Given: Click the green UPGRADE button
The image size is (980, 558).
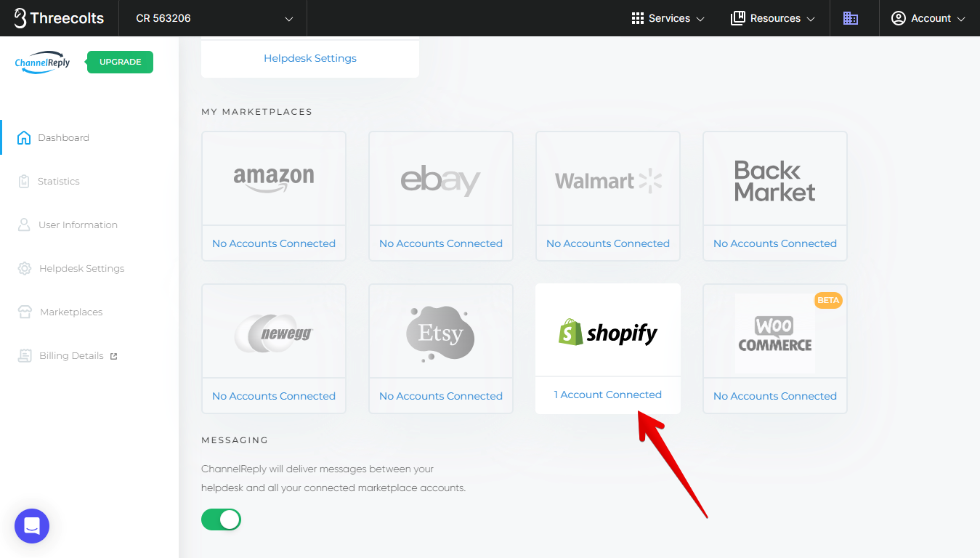Looking at the screenshot, I should pyautogui.click(x=120, y=62).
